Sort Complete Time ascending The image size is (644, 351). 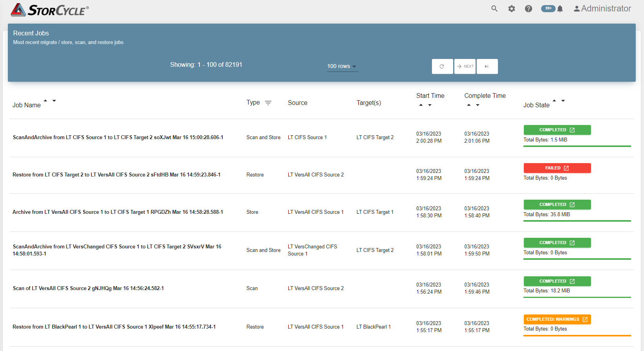(469, 105)
